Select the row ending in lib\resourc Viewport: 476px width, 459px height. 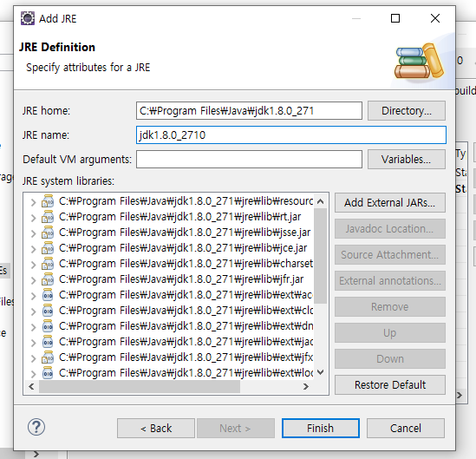coord(186,201)
